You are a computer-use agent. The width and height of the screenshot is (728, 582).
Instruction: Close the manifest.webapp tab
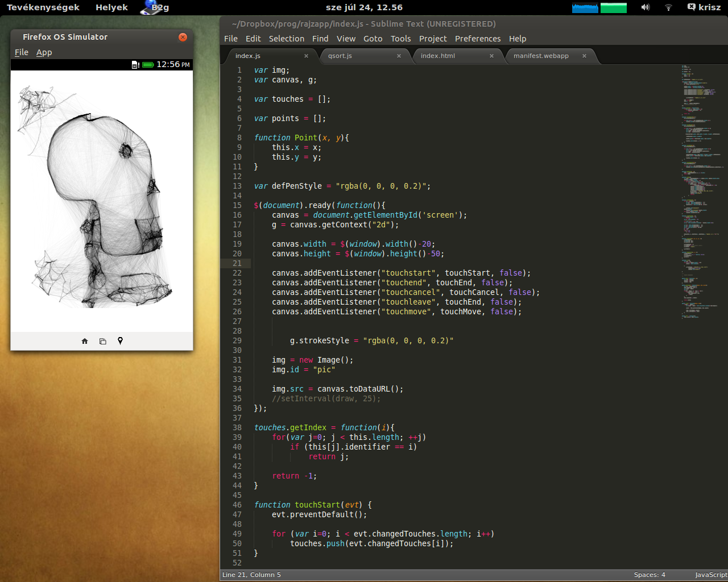[x=584, y=56]
